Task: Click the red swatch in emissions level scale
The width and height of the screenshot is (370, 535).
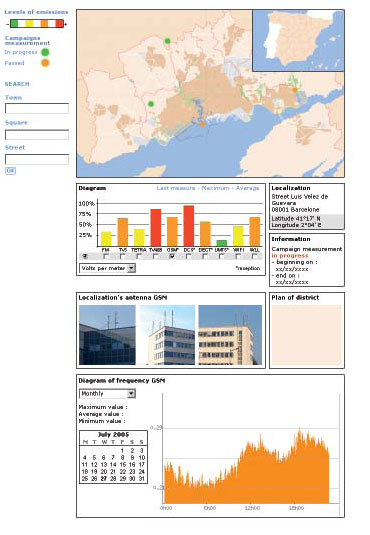Action: click(59, 24)
